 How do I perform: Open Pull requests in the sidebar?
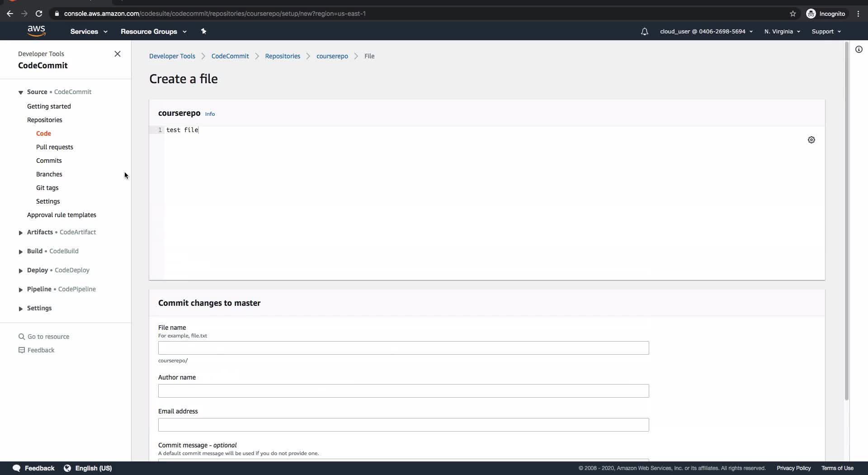click(x=55, y=147)
